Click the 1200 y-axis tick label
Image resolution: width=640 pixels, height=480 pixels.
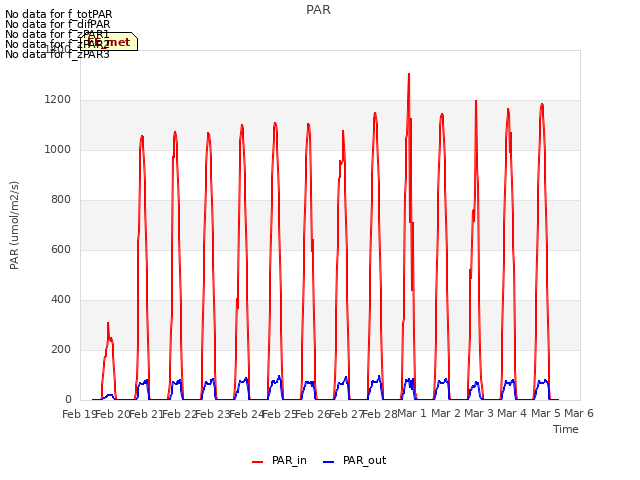pyautogui.click(x=58, y=100)
